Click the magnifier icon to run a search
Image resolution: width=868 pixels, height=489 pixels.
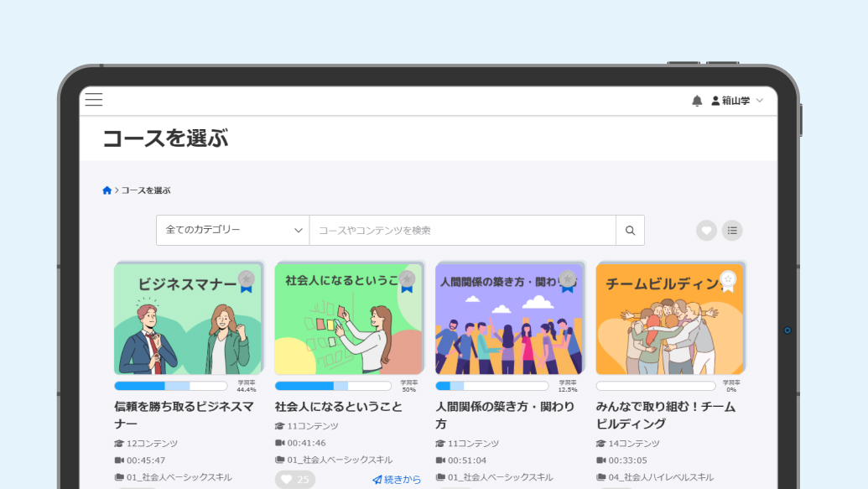(630, 230)
